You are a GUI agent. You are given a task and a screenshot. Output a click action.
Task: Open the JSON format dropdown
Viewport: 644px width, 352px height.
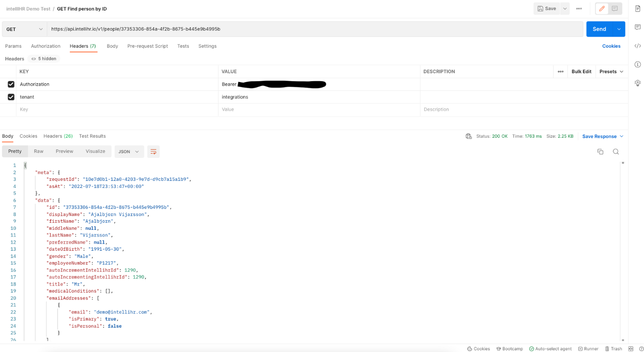(x=129, y=151)
